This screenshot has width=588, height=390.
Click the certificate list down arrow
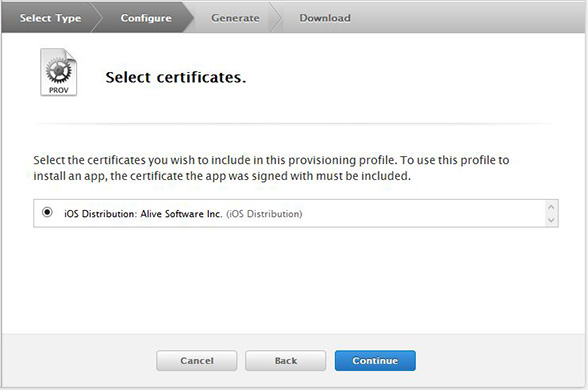[551, 220]
